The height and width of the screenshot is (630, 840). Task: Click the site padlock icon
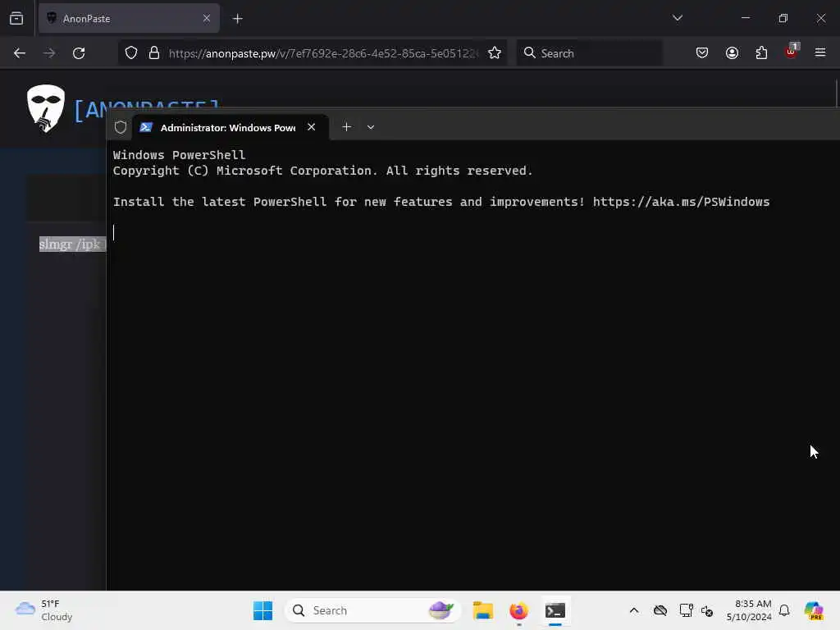click(x=154, y=53)
